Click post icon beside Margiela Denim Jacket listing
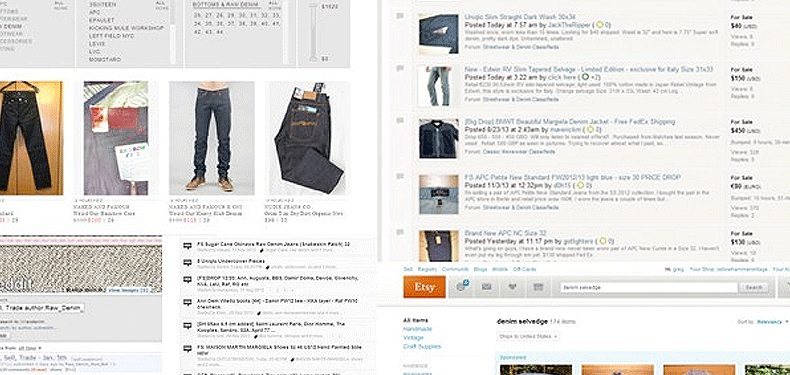Image resolution: width=790 pixels, height=375 pixels. tap(401, 121)
